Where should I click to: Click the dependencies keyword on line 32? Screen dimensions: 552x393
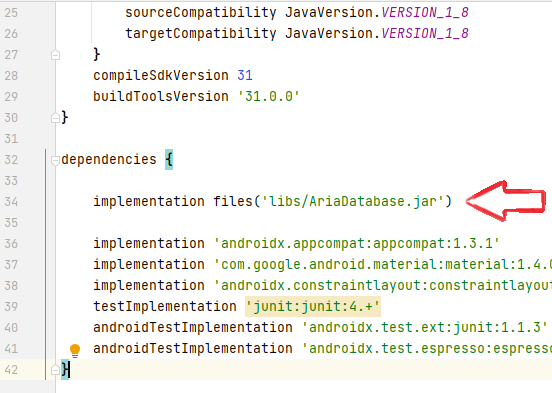tap(109, 160)
